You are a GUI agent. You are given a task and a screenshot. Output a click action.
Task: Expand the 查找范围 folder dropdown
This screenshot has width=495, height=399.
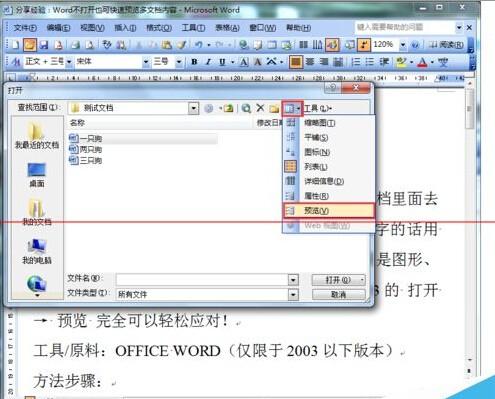click(193, 108)
